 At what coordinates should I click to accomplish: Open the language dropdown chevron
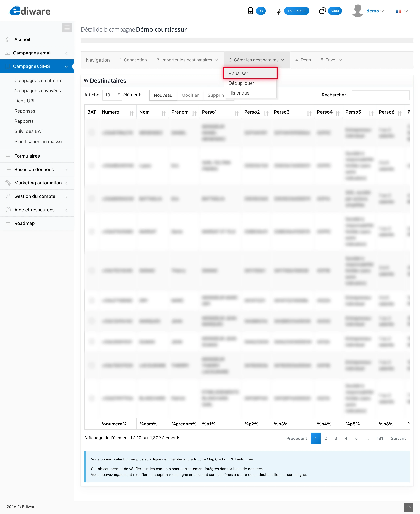[x=406, y=11]
